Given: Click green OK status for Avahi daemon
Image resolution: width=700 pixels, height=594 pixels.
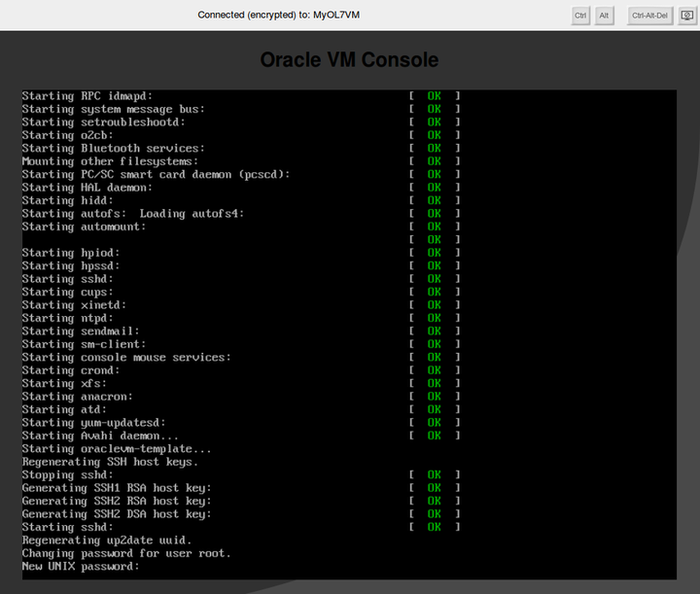Looking at the screenshot, I should point(434,436).
